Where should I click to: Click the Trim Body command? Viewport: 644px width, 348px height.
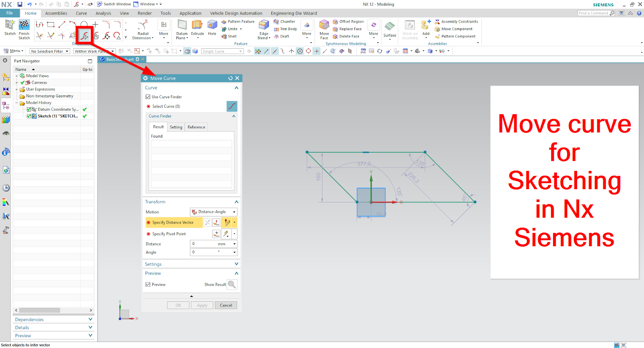[x=285, y=29]
